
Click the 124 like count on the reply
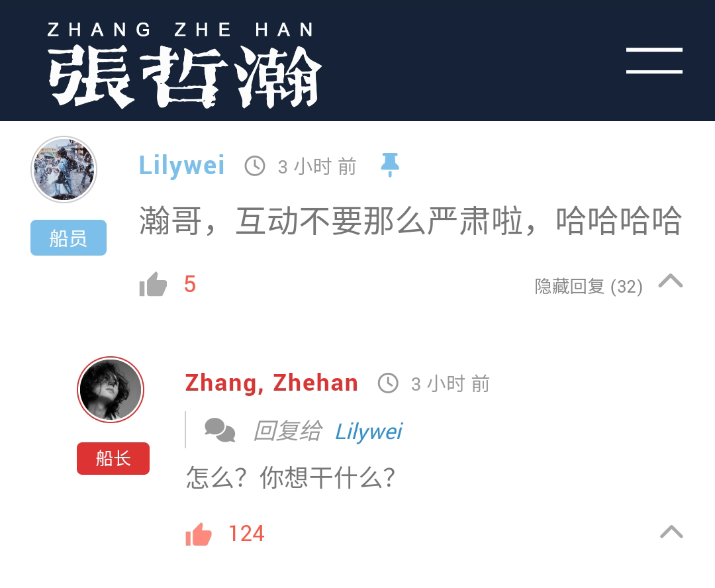246,534
